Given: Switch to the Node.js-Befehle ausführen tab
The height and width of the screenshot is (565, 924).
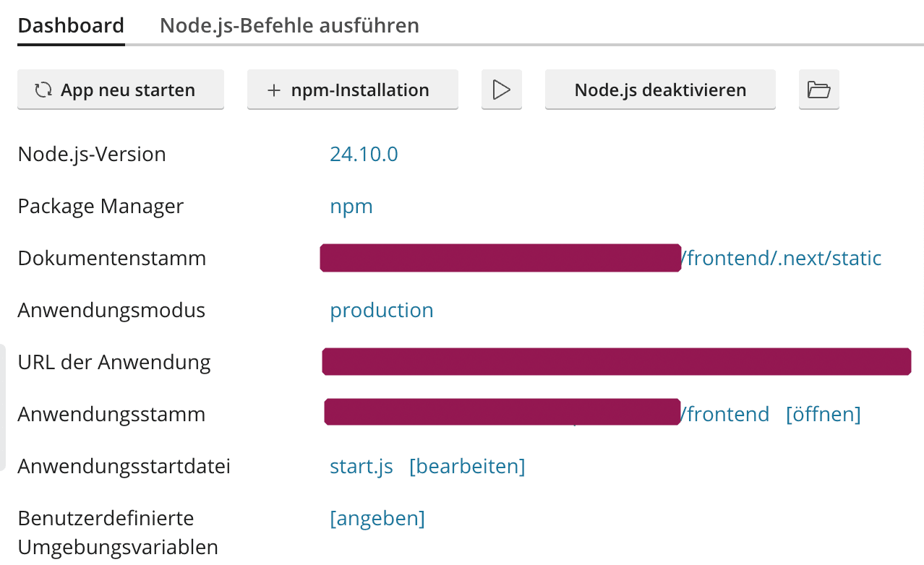Looking at the screenshot, I should click(x=289, y=25).
